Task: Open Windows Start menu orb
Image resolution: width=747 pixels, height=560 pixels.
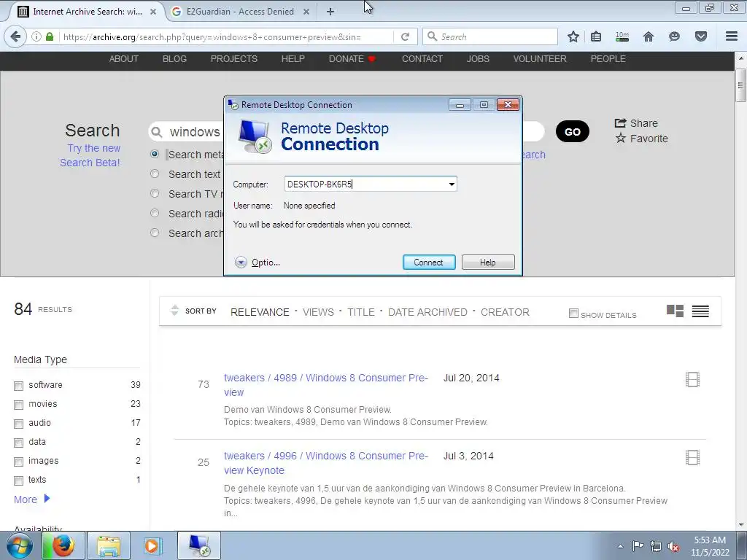Action: (x=20, y=545)
